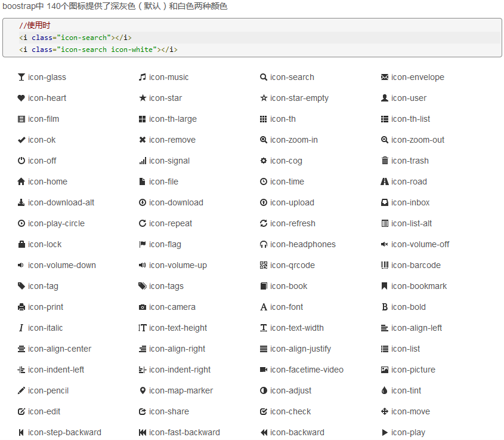Viewport: 504px width, 440px height.
Task: Click the home house icon
Action: pos(21,181)
